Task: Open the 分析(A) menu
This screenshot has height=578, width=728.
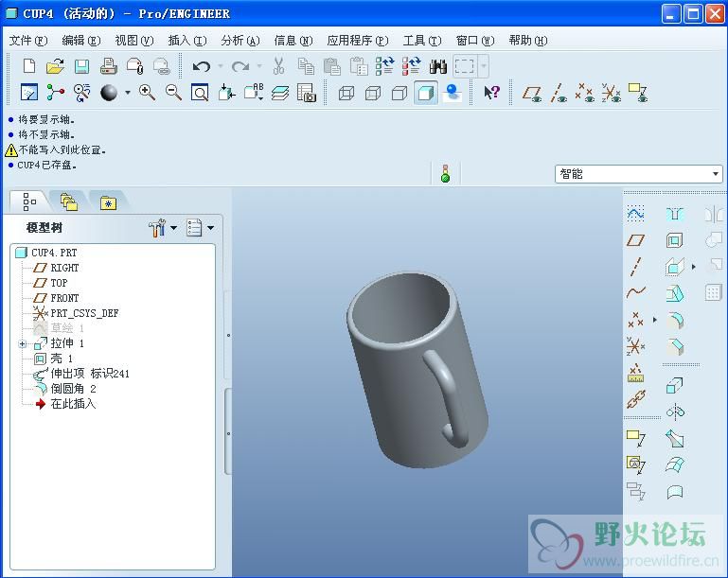Action: pyautogui.click(x=240, y=41)
